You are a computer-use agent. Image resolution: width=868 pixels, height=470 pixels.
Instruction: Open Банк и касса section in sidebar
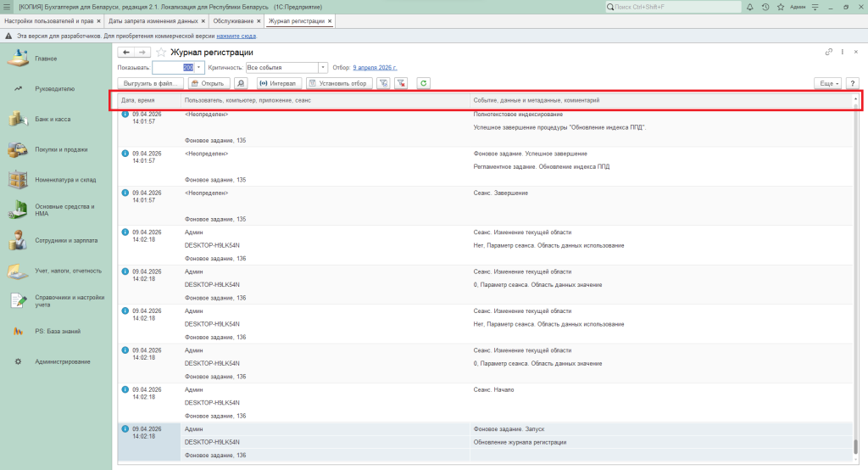point(53,120)
